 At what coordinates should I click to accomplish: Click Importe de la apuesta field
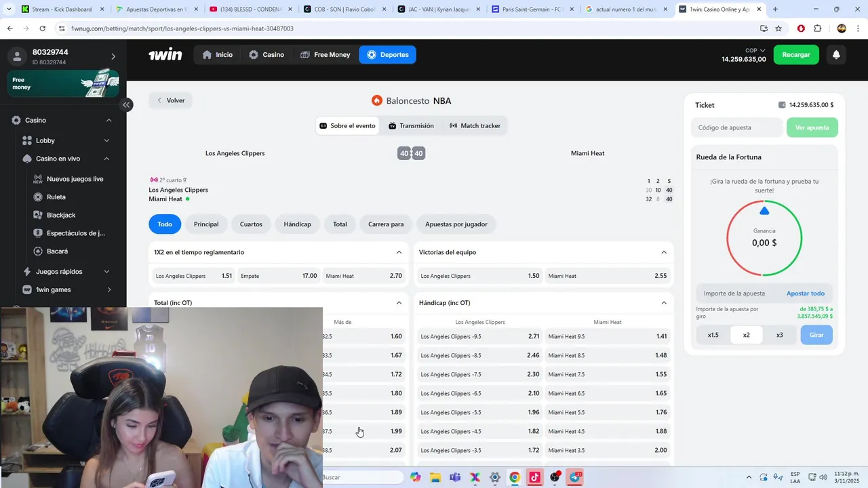click(739, 293)
